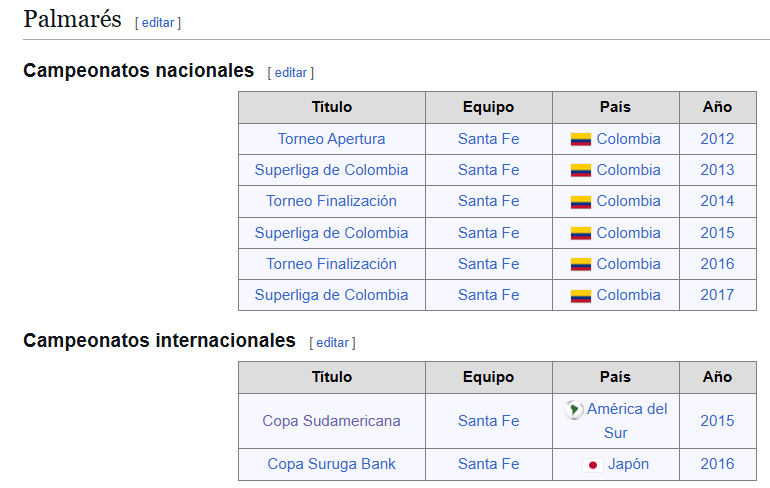
Task: Open the Torneo Apertura link
Action: pyautogui.click(x=331, y=139)
